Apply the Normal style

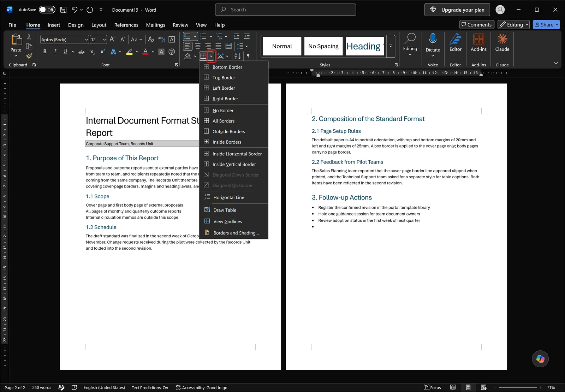point(282,46)
